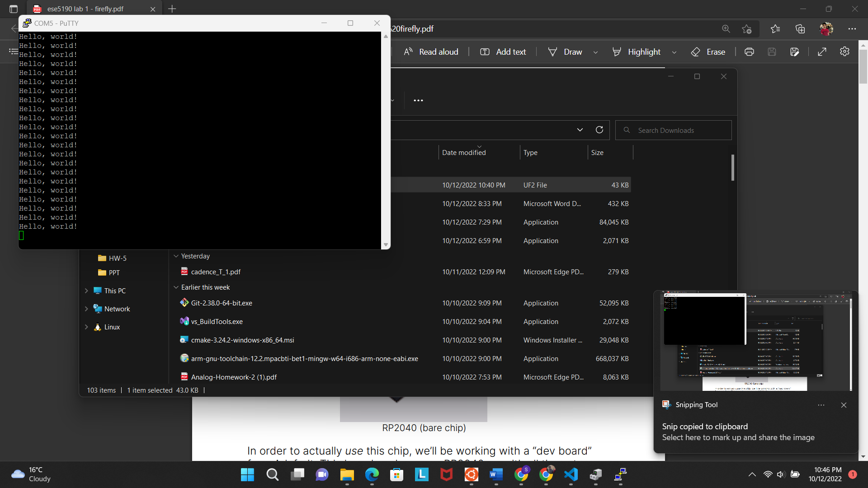Refresh the Downloads folder view
The height and width of the screenshot is (488, 868).
(x=599, y=130)
